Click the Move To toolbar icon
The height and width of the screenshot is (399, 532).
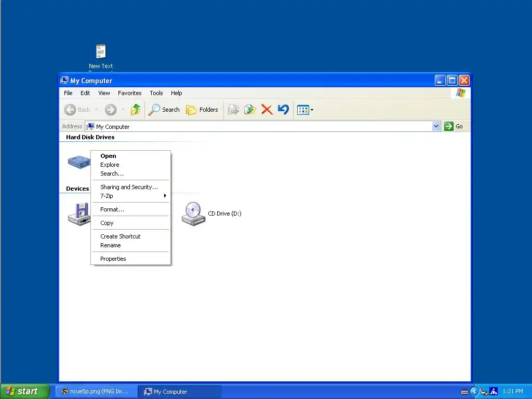tap(233, 110)
